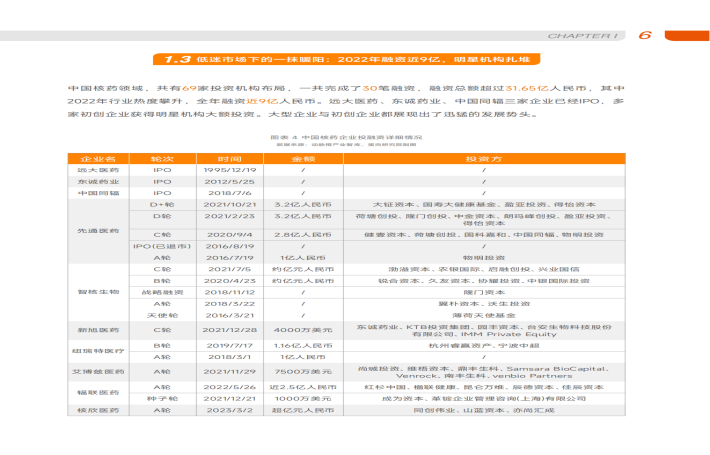Click date cell 2019/7/17
Screen dimensions: 710x455
pos(230,345)
